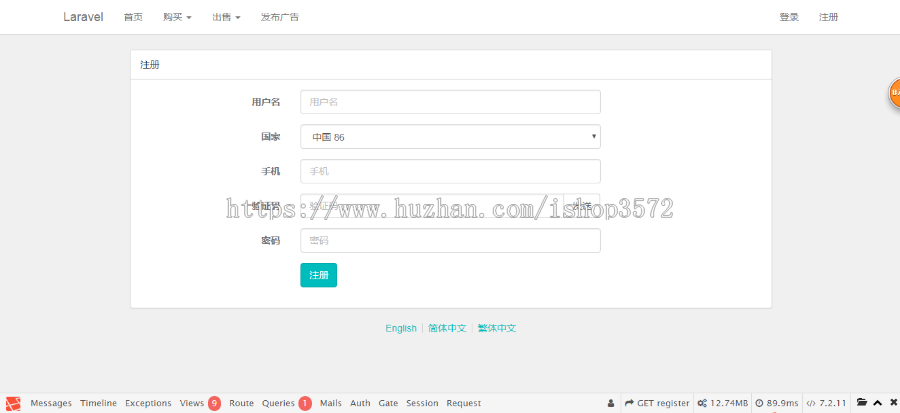Open the Mails debugbar tab
This screenshot has width=900, height=413.
pyautogui.click(x=331, y=403)
